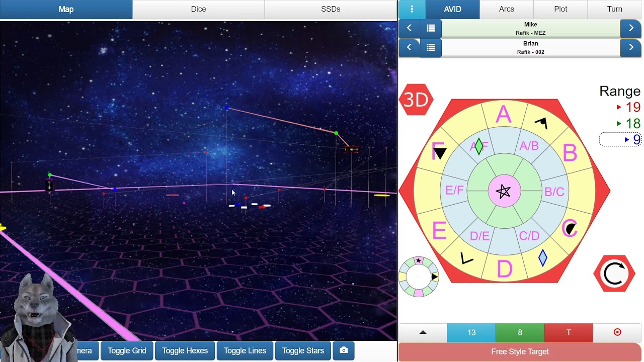Click the green 8 button

(520, 332)
